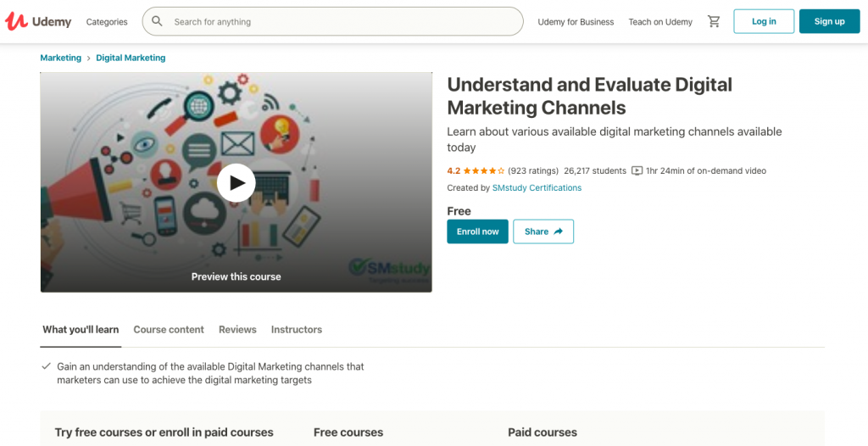Click the star rating icons
The width and height of the screenshot is (868, 446).
484,170
